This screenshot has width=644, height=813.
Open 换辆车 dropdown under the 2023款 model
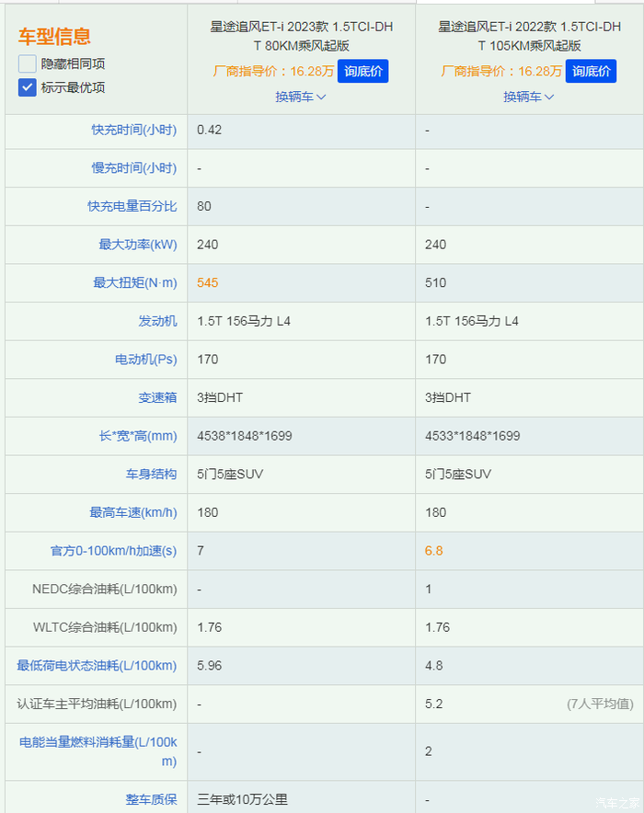coord(301,97)
